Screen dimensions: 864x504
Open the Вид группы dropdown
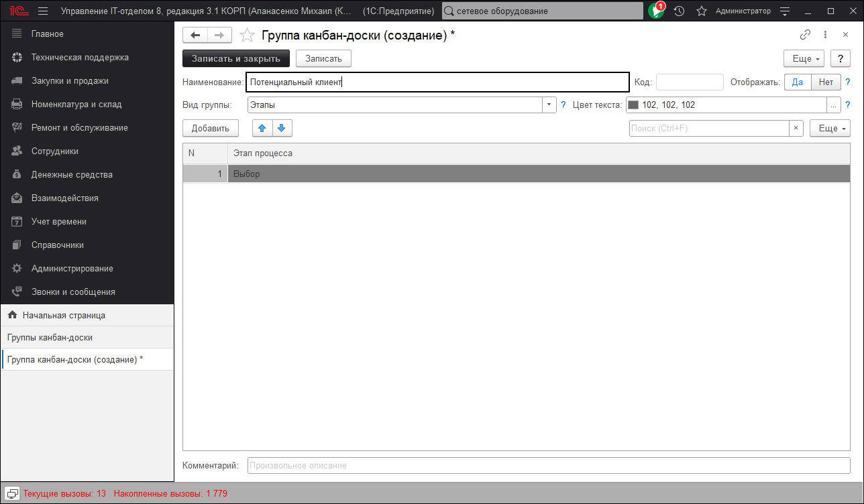point(548,105)
